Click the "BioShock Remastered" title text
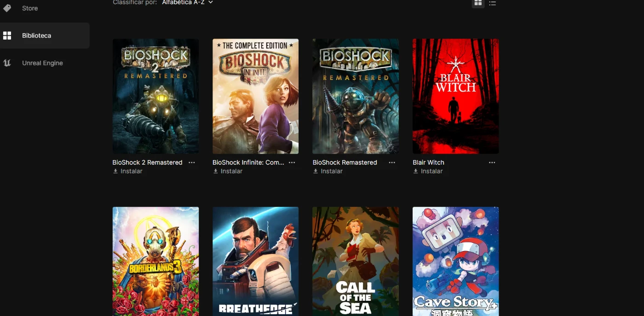The image size is (644, 316). click(345, 162)
